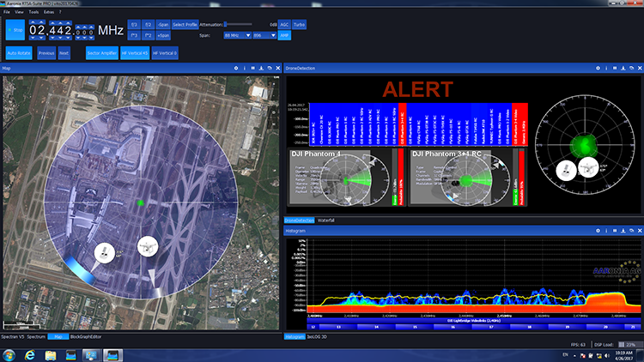Open DroneDetection panel settings gear
The height and width of the screenshot is (362, 644).
pos(598,68)
